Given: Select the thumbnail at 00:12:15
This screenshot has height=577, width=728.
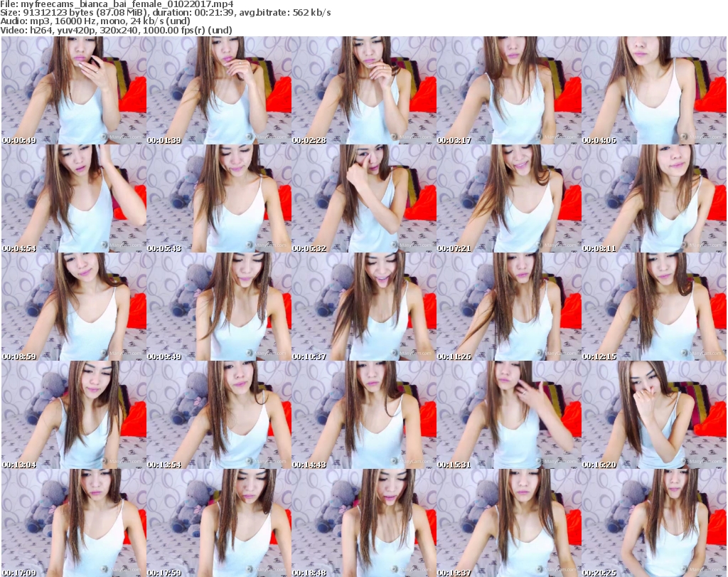Looking at the screenshot, I should point(654,307).
